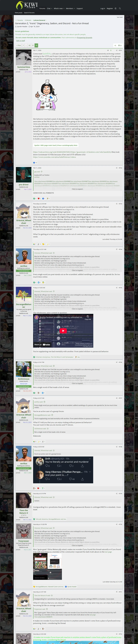
Task: Expand the What's new dropdown arrow
Action: 64,8
